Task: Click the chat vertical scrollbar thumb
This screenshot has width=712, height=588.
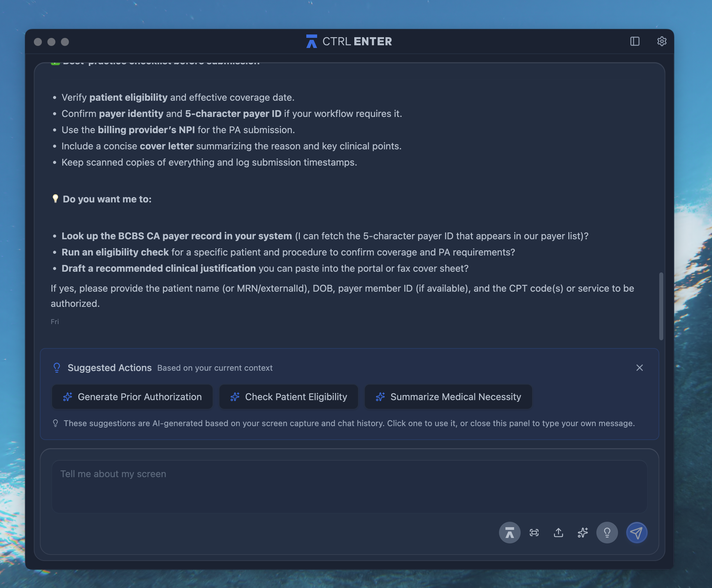Action: (x=661, y=306)
